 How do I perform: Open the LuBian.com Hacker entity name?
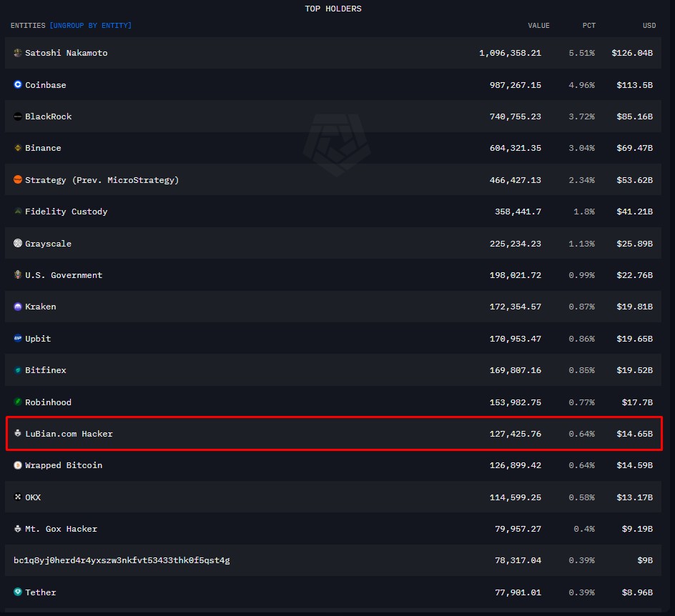tap(69, 434)
